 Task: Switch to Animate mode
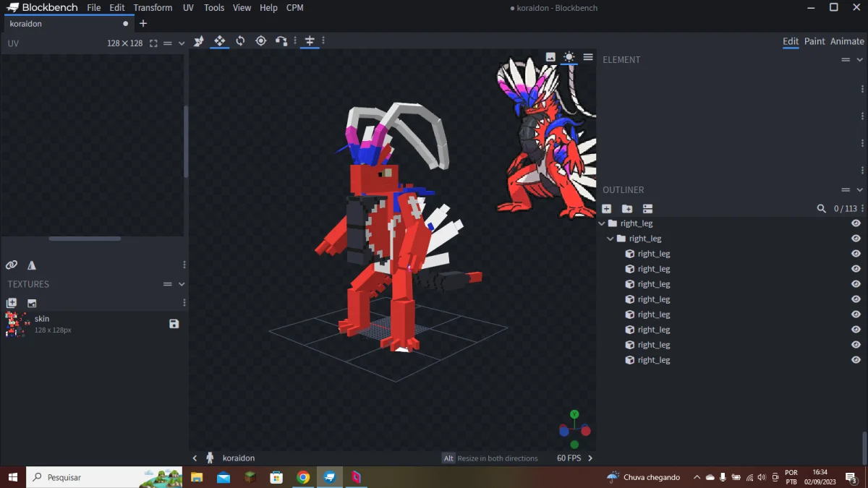click(847, 41)
